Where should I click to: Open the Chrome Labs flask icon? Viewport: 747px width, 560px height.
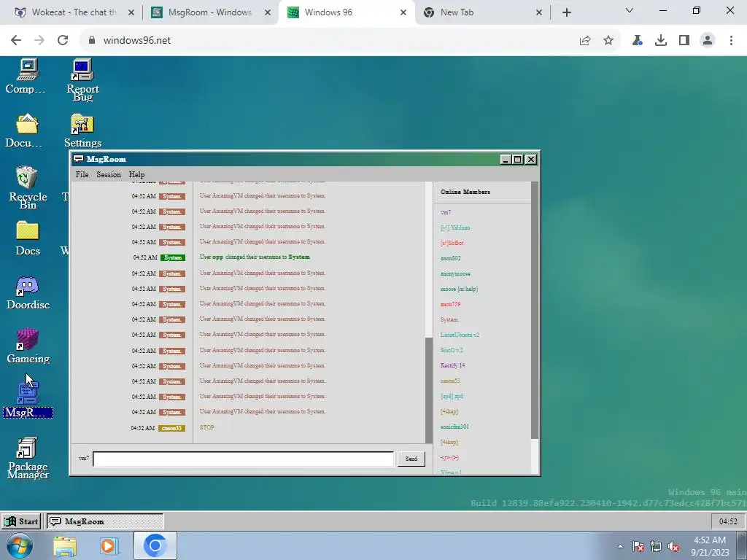637,40
